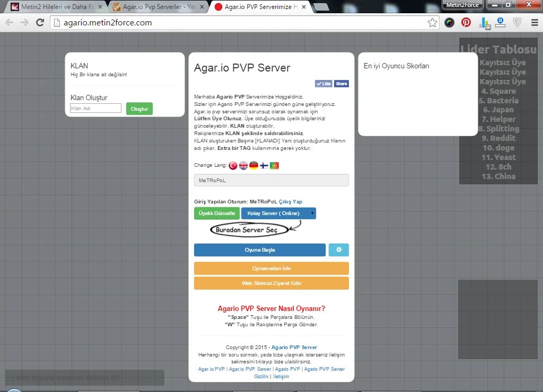
Task: Open the İletişim contact link
Action: coord(281,377)
